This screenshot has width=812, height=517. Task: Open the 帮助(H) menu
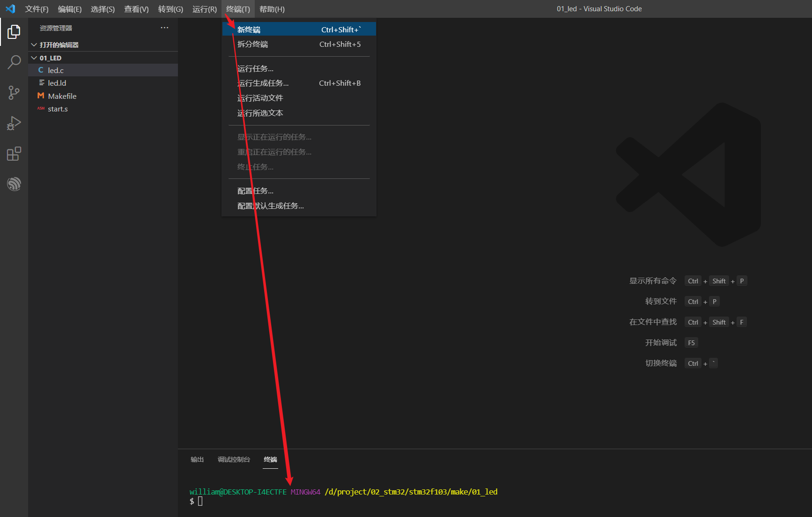(x=272, y=9)
